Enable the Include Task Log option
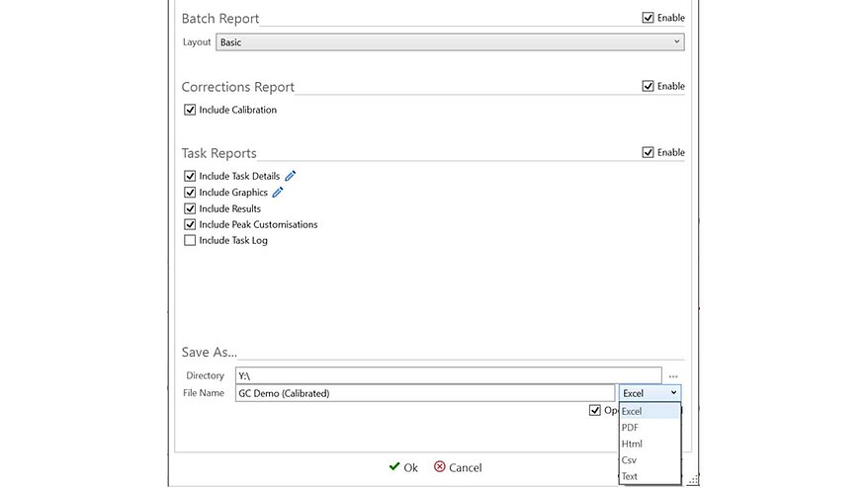This screenshot has width=868, height=488. tap(190, 240)
